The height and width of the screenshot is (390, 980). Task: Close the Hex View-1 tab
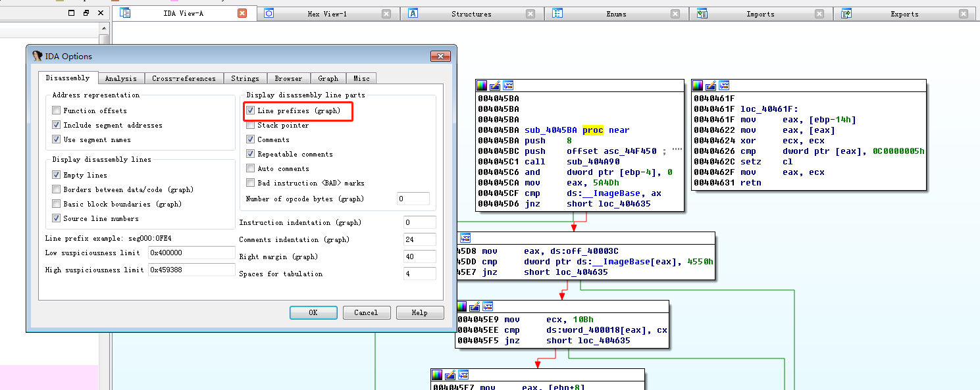pos(386,13)
